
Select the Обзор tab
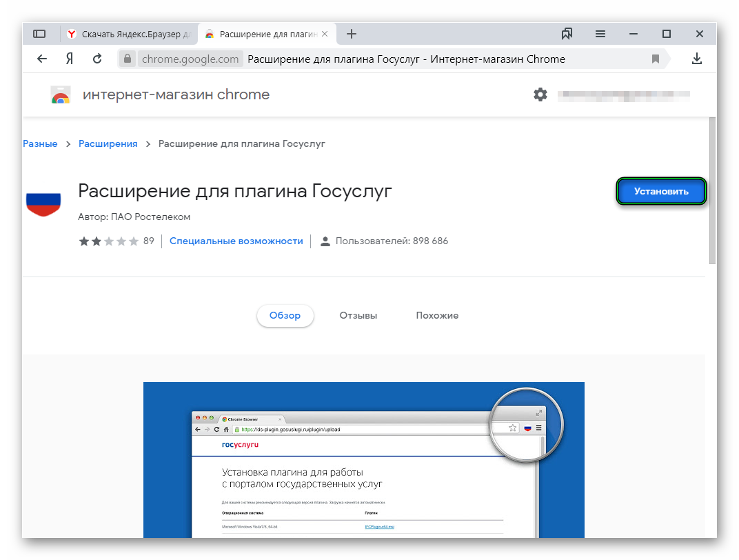coord(285,315)
